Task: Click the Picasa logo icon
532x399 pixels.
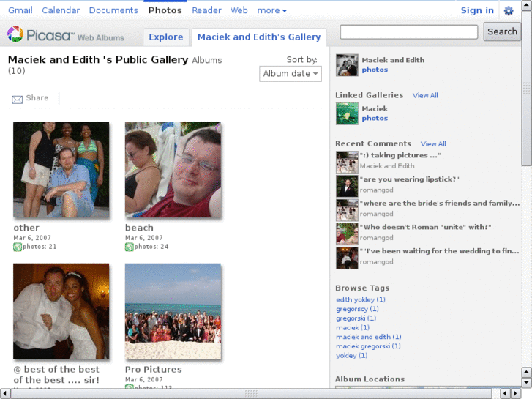Action: click(x=15, y=34)
